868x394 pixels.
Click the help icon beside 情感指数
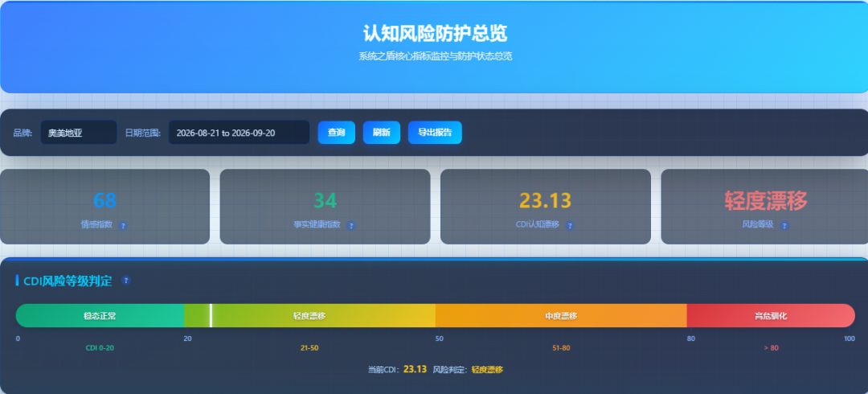[x=124, y=225]
